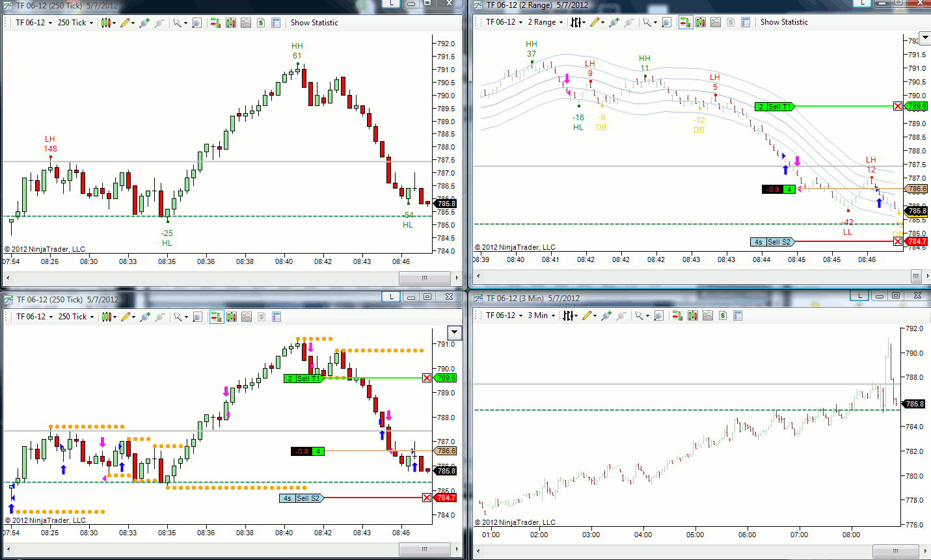Image resolution: width=931 pixels, height=560 pixels.
Task: Toggle the L link button on 3 Min window
Action: [x=860, y=295]
